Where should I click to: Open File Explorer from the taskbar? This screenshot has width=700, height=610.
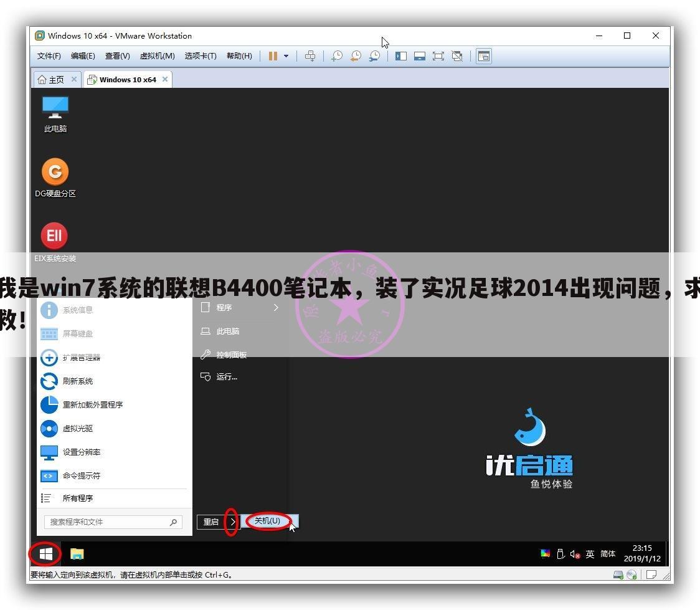click(x=77, y=554)
